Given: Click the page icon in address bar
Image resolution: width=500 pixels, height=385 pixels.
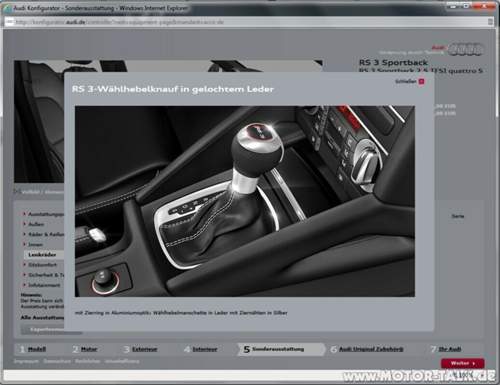Looking at the screenshot, I should (9, 22).
